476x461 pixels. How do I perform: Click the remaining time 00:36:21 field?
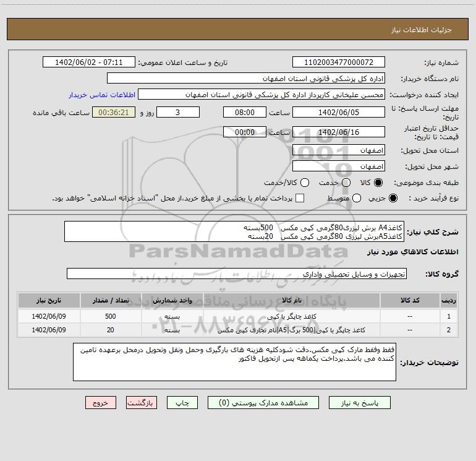(x=114, y=112)
